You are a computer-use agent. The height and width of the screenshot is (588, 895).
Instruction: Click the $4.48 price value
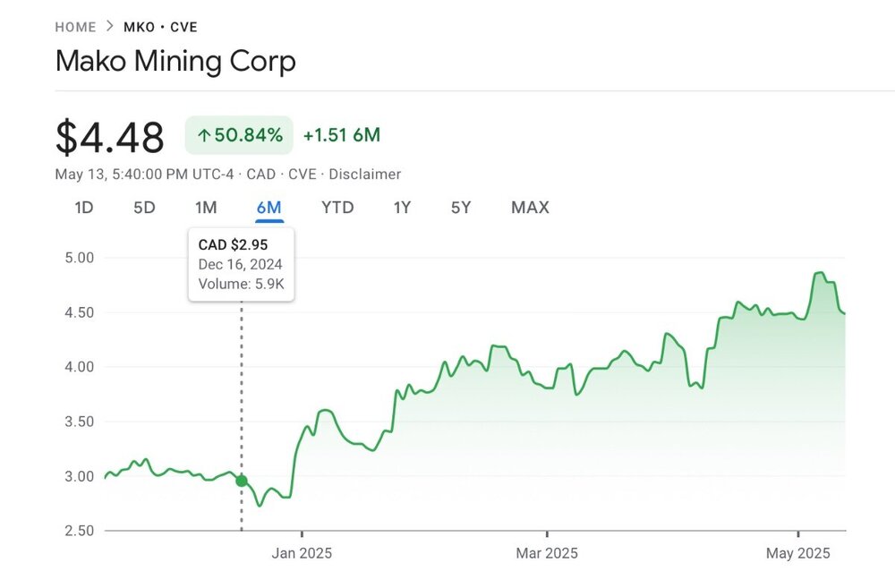click(109, 137)
